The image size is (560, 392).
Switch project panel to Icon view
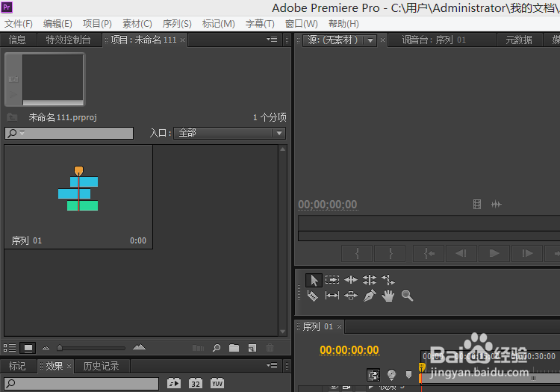pyautogui.click(x=28, y=348)
